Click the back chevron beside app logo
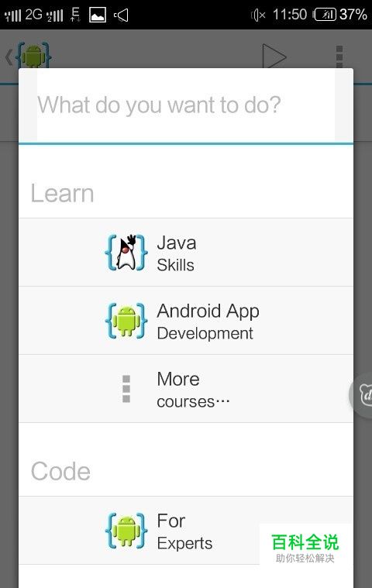The height and width of the screenshot is (588, 372). [9, 57]
